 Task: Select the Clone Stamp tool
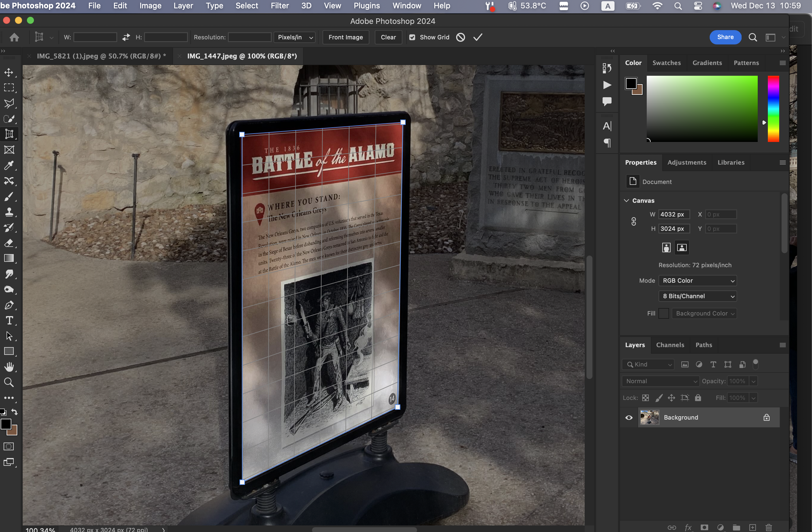tap(9, 212)
